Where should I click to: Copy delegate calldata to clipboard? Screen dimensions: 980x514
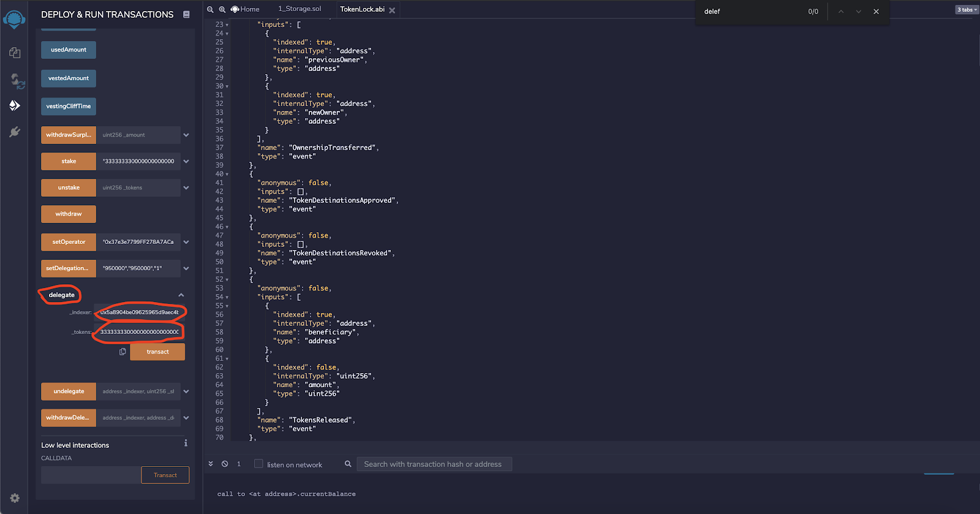pos(123,352)
